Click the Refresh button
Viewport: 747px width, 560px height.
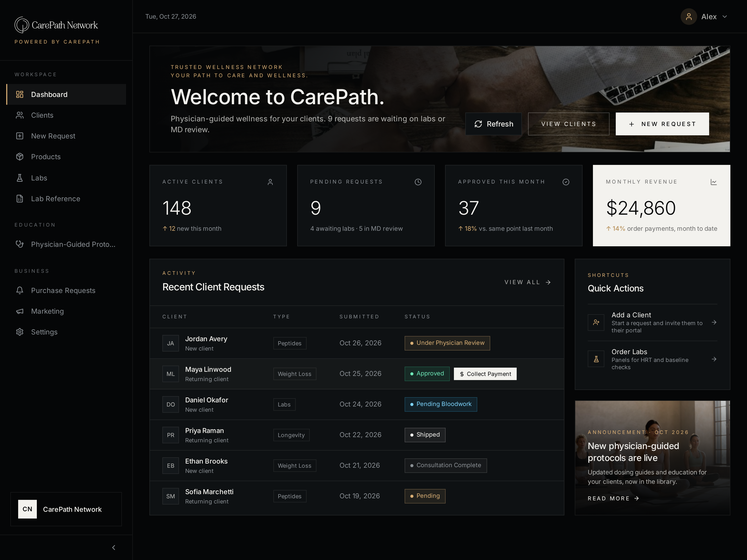493,124
